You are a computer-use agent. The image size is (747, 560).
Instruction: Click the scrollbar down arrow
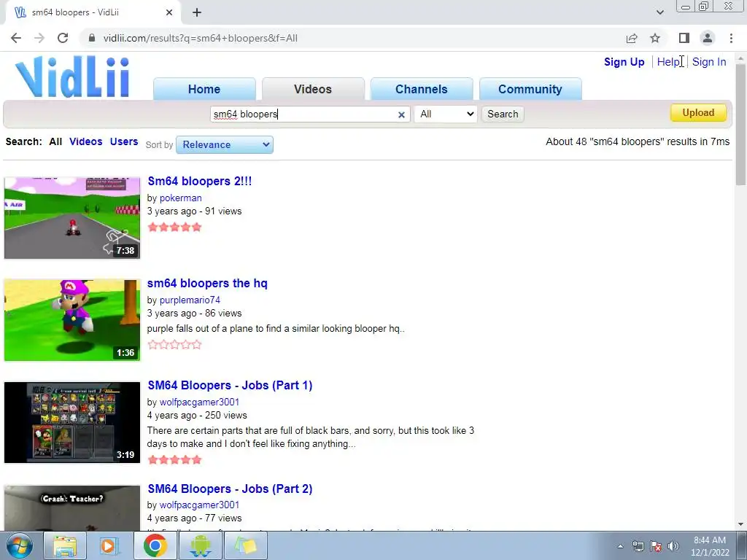(740, 524)
